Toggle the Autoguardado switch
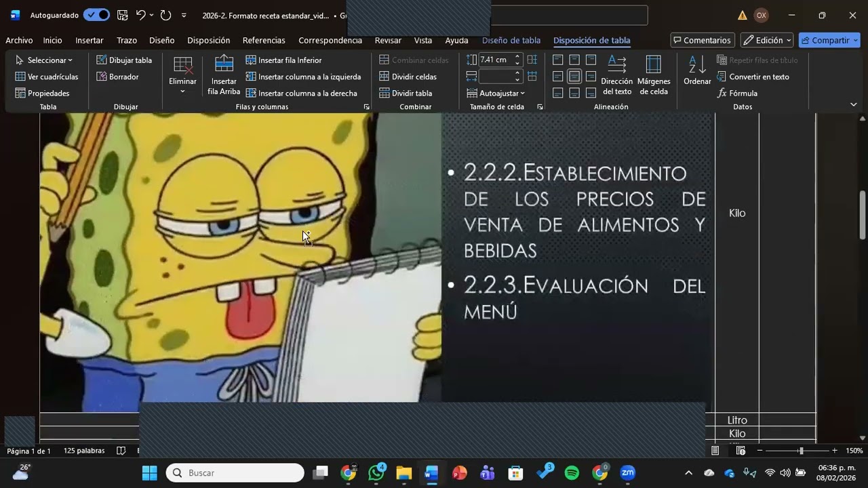 tap(97, 15)
